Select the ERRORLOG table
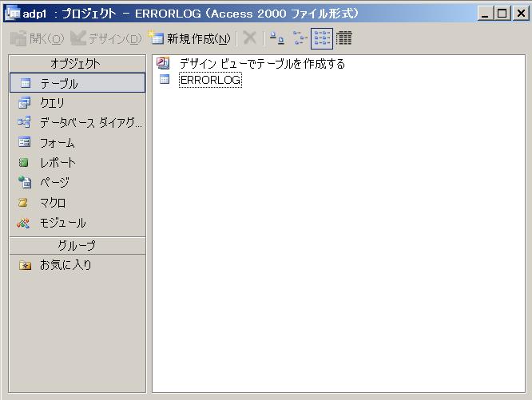The image size is (532, 400). pyautogui.click(x=210, y=80)
